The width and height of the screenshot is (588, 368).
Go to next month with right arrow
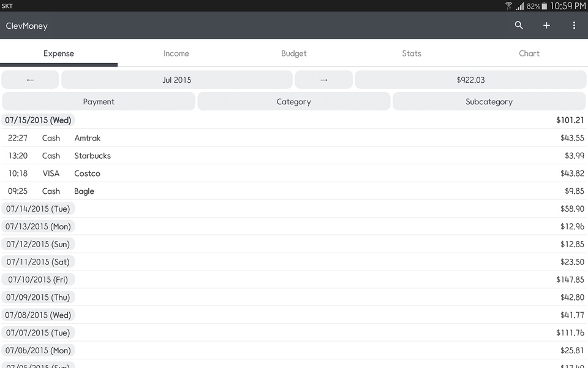(x=323, y=80)
